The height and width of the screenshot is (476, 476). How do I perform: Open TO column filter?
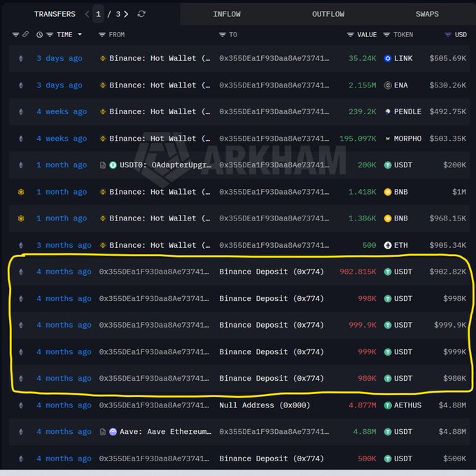point(222,34)
